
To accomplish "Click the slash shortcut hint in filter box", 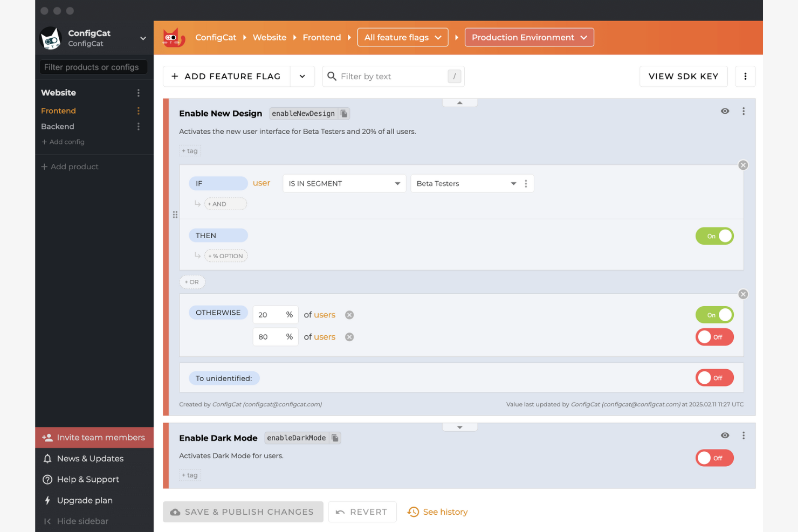I will click(455, 77).
